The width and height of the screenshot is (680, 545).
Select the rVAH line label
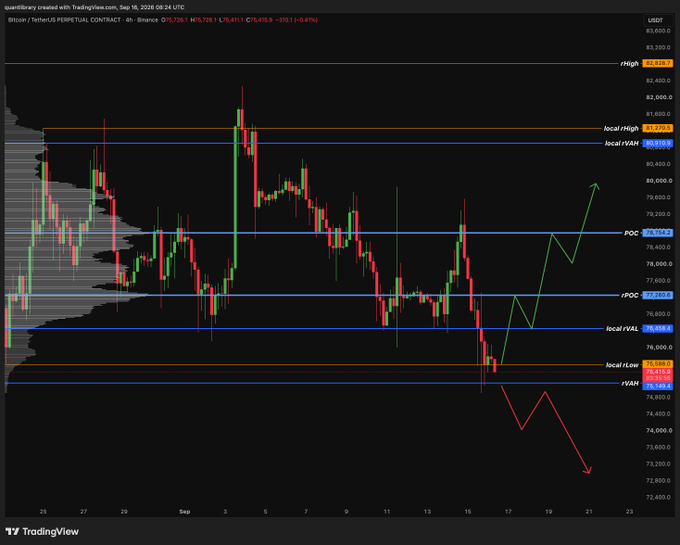point(630,383)
